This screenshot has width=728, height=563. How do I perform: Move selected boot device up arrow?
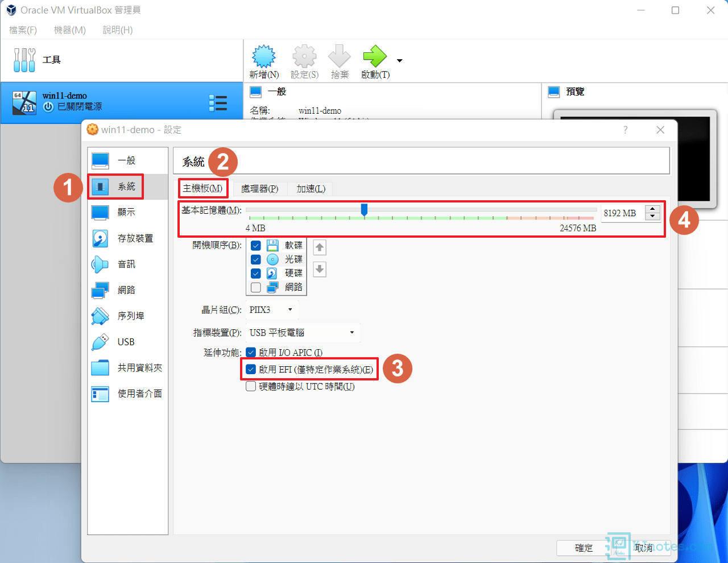point(320,247)
